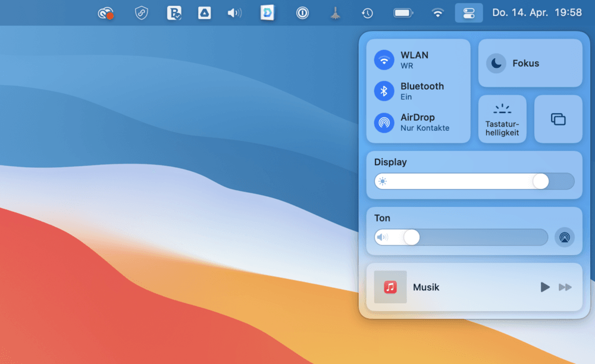595x364 pixels.
Task: Close Control Center via menu bar icon
Action: point(469,13)
